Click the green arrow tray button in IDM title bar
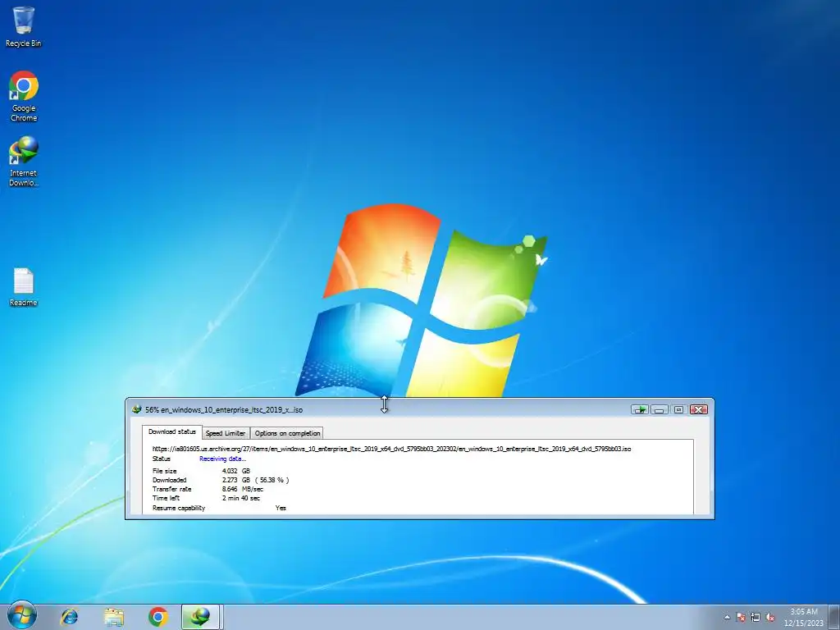This screenshot has height=630, width=840. click(640, 410)
